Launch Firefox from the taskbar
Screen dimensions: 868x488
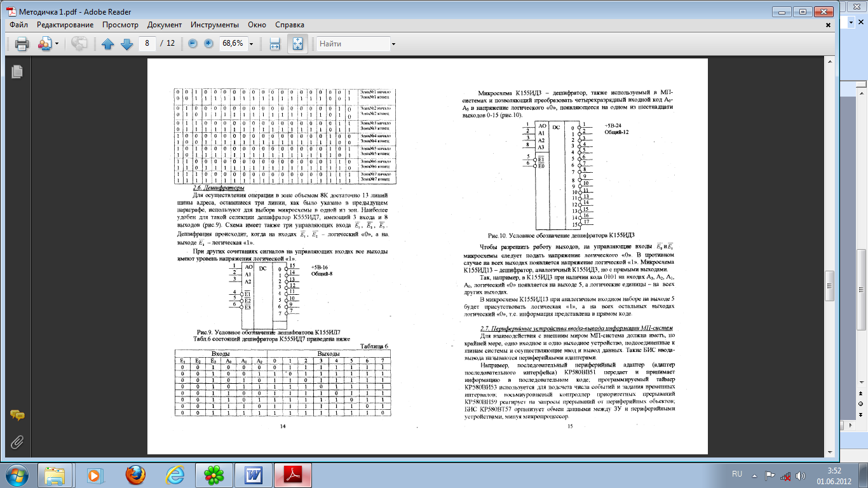135,475
